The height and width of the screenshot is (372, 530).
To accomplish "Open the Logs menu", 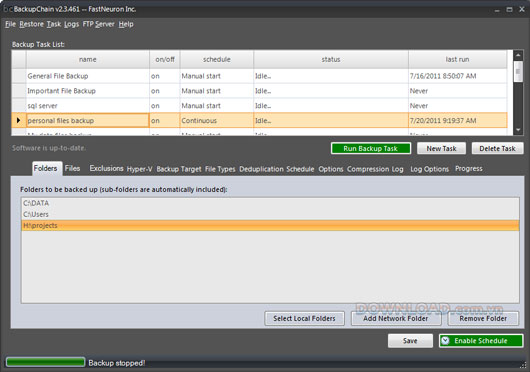I will (x=71, y=24).
